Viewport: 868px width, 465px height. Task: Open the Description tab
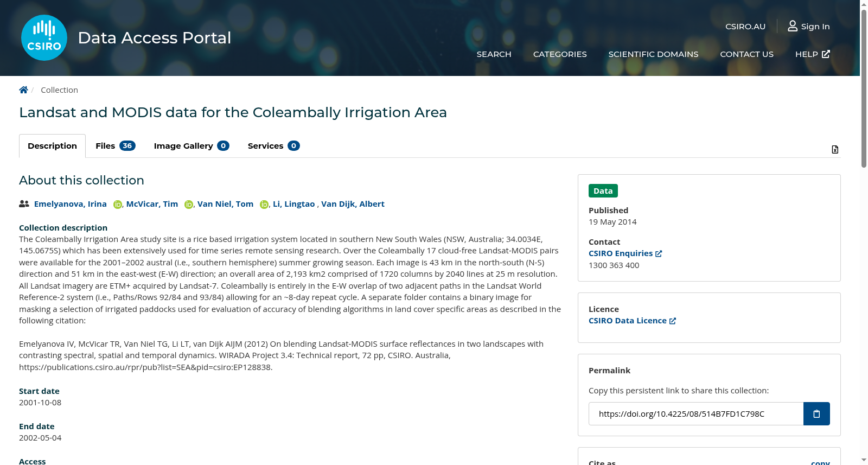[x=52, y=146]
